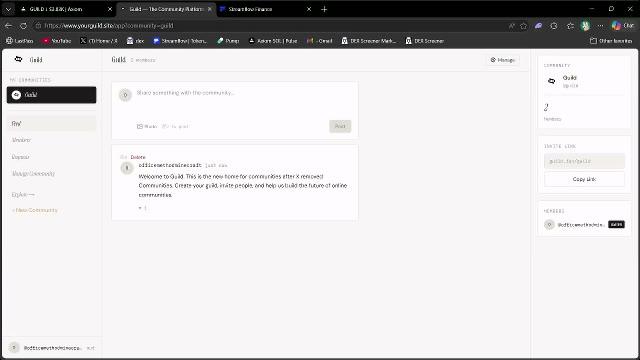640x360 pixels.
Task: Click the browser profile avatar
Action: [585, 26]
